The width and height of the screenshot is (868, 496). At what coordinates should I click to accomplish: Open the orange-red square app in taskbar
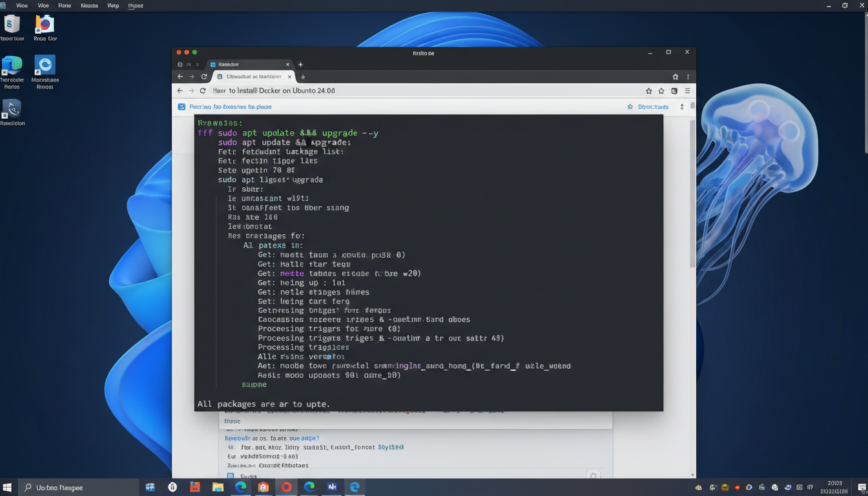(263, 488)
